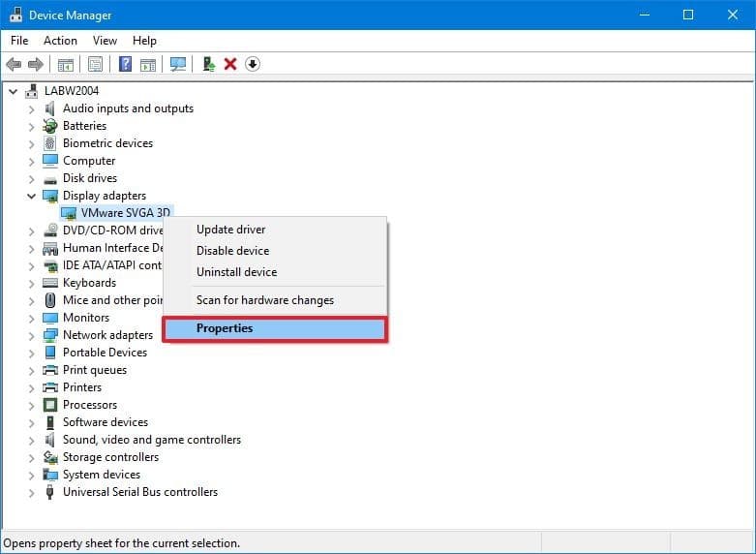756x554 pixels.
Task: Select Universal Serial Bus controllers item
Action: 140,492
